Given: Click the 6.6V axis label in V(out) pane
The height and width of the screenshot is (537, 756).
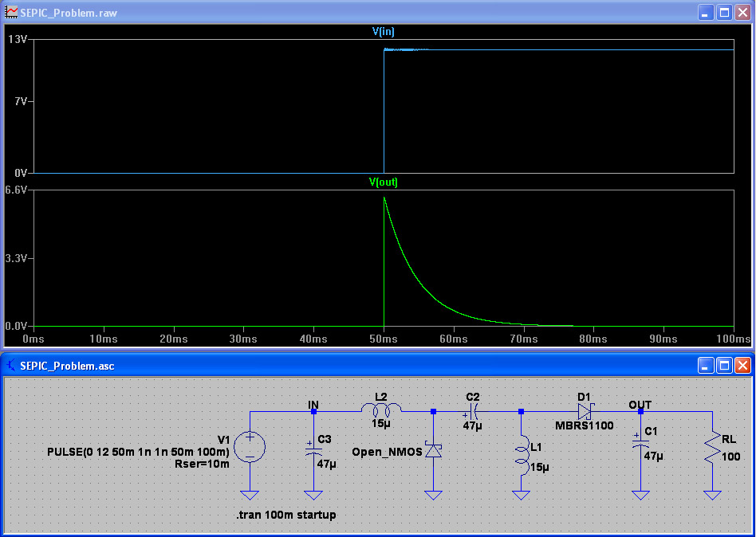Looking at the screenshot, I should coord(16,190).
